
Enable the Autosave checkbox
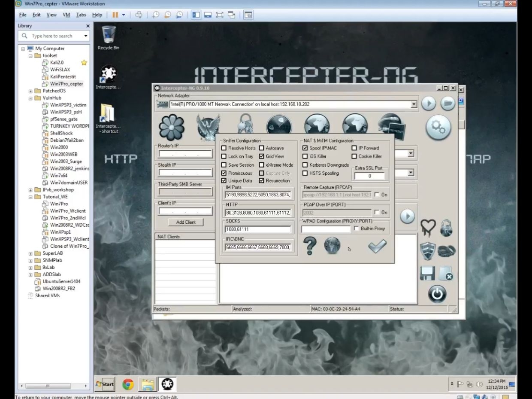(x=261, y=148)
